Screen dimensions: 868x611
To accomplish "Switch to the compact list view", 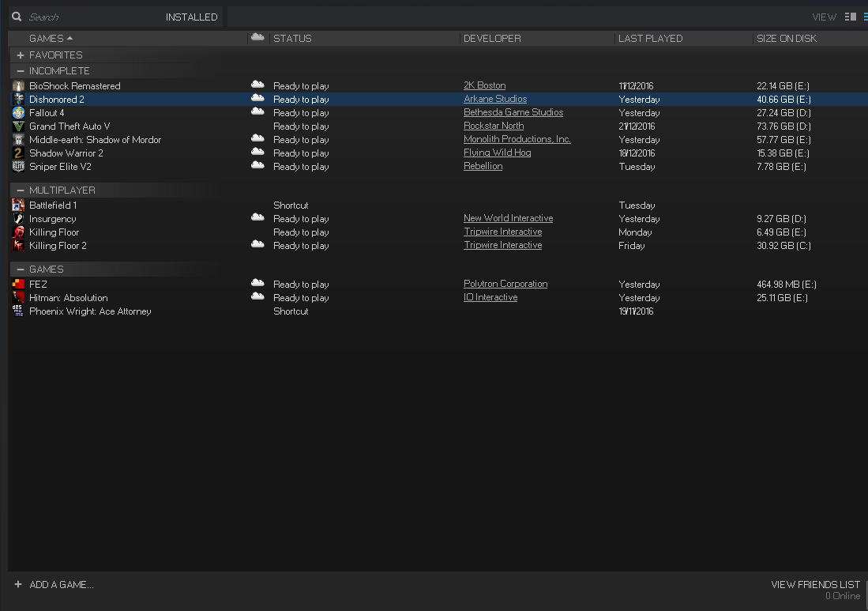I will pos(864,16).
